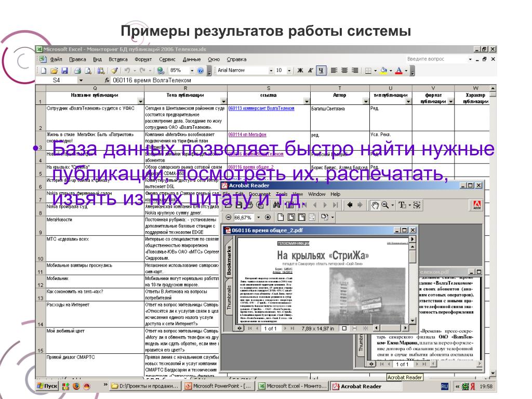This screenshot has width=532, height=399.
Task: Open link 060116 время общее_2
Action: pos(251,167)
